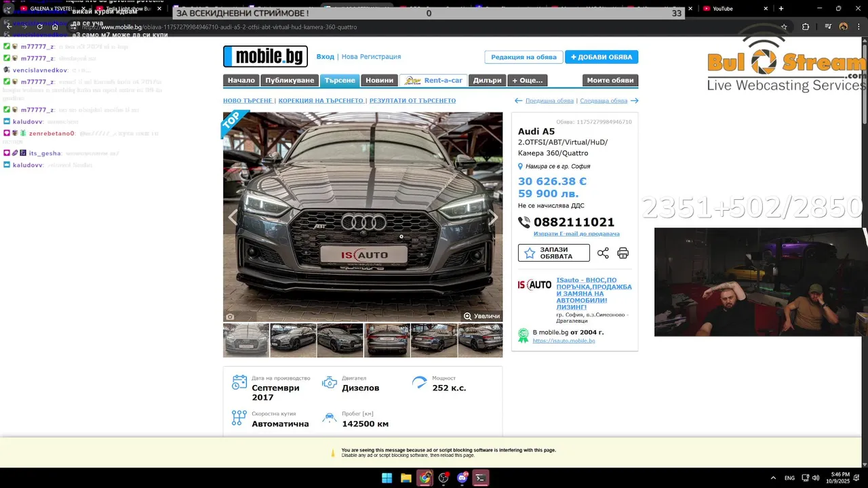
Task: Reload the page in browser toolbar
Action: (39, 26)
